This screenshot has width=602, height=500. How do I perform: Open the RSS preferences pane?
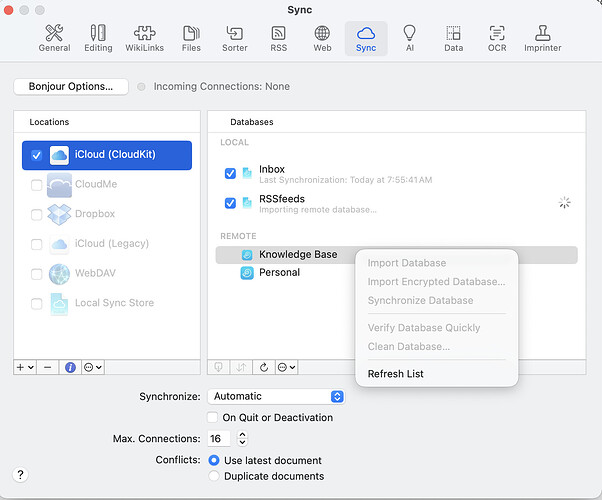point(278,38)
